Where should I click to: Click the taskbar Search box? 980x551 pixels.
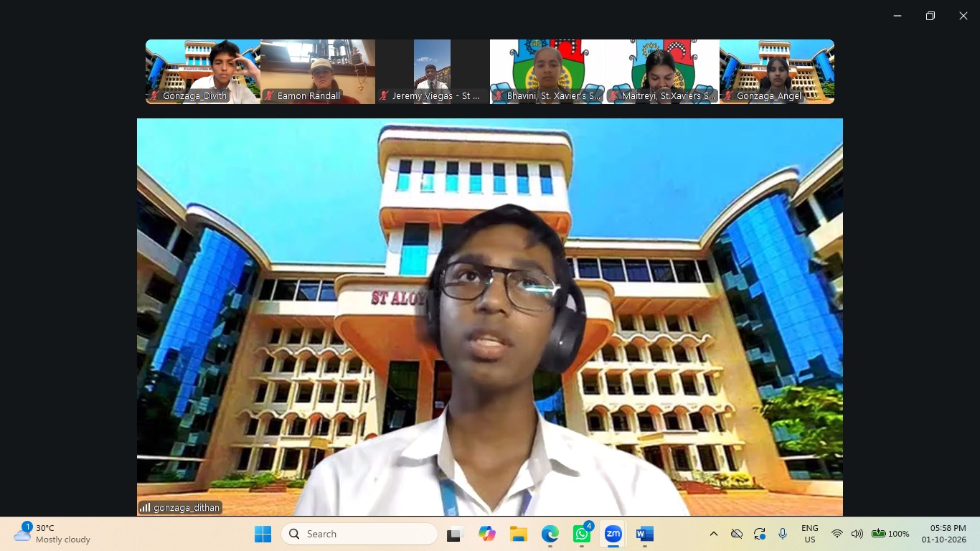(x=359, y=534)
